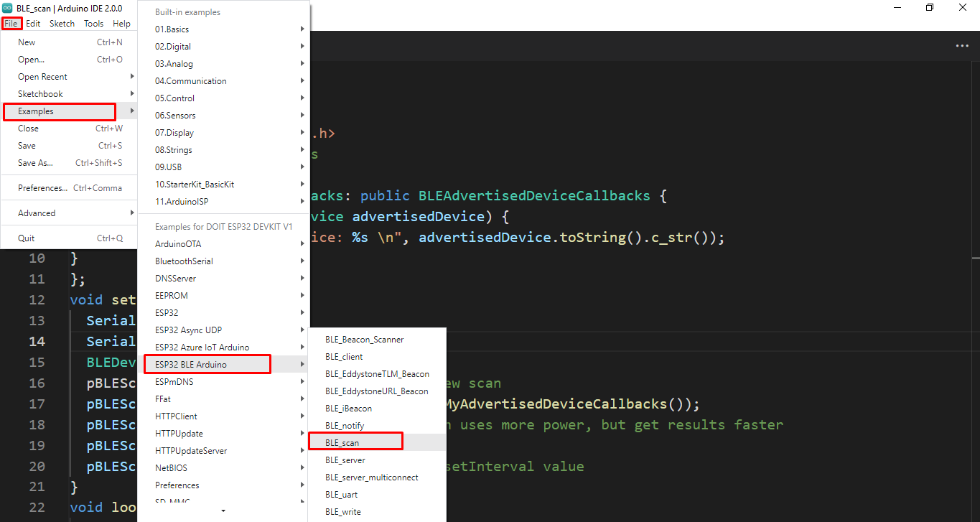Open BLE_server_multiconnect example
Viewport: 980px width, 522px height.
pos(377,477)
